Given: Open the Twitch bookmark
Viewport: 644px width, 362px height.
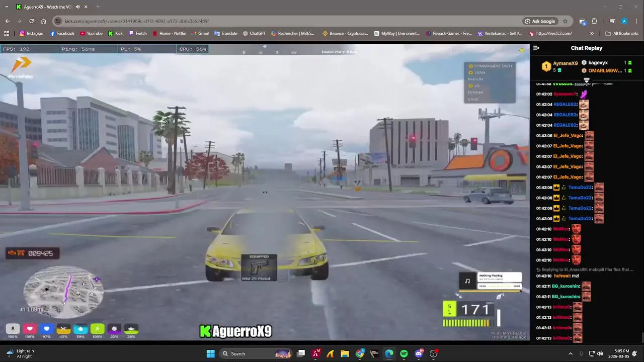Looking at the screenshot, I should pos(137,34).
